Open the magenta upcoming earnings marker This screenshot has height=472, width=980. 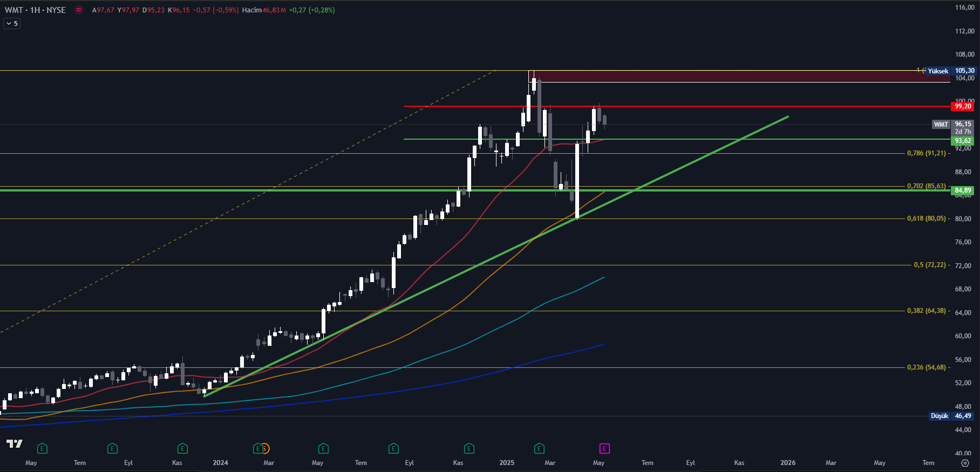point(604,448)
